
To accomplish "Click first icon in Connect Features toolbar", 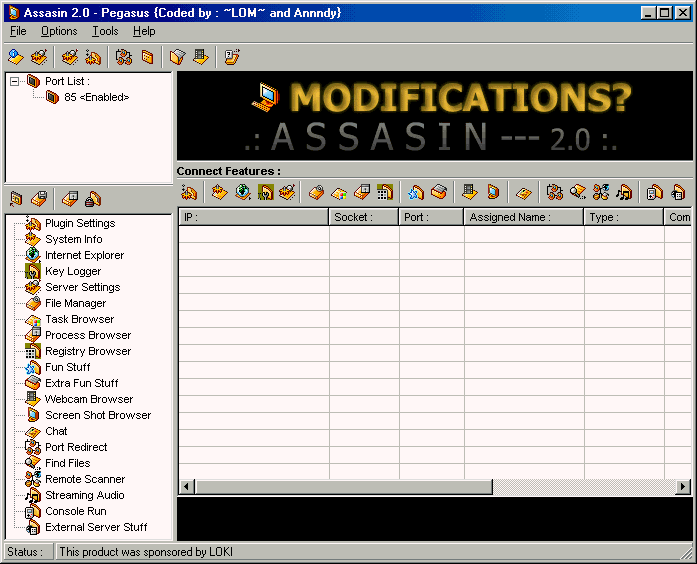I will click(x=189, y=192).
